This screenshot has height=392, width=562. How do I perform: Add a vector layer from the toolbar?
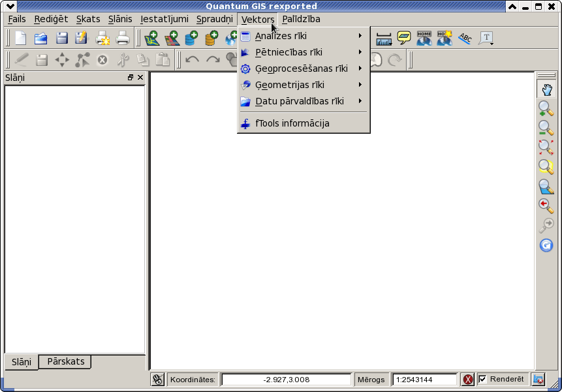point(151,38)
